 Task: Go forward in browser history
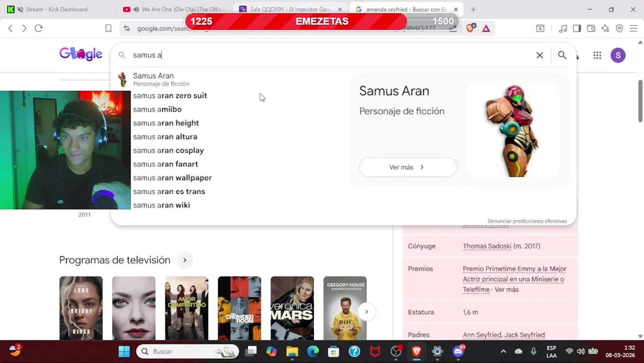[24, 28]
